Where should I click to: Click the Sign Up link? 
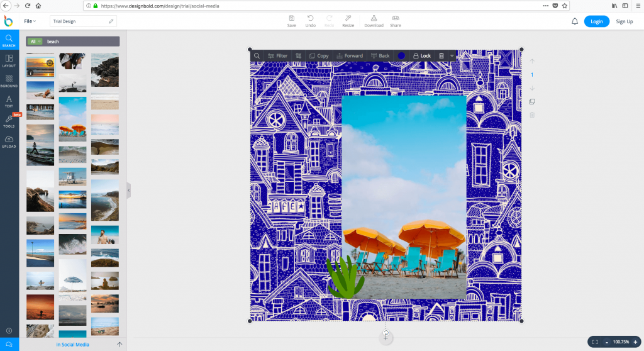[625, 21]
